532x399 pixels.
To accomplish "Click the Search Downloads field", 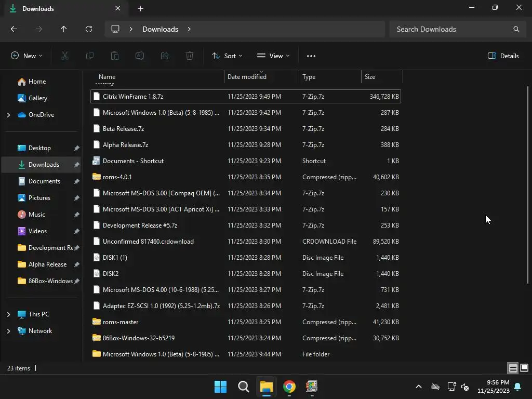I will pyautogui.click(x=457, y=29).
